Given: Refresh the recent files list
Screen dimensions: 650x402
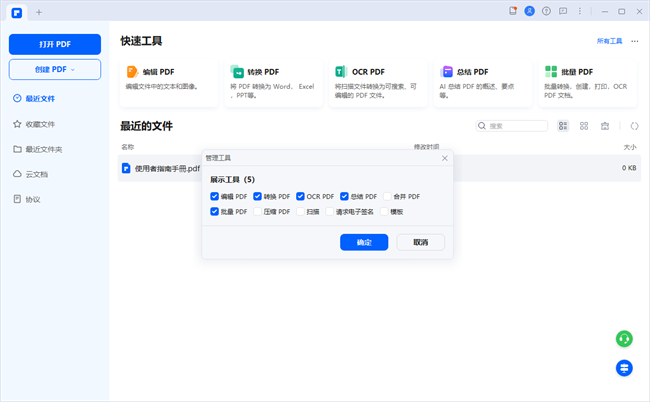Looking at the screenshot, I should pyautogui.click(x=634, y=126).
